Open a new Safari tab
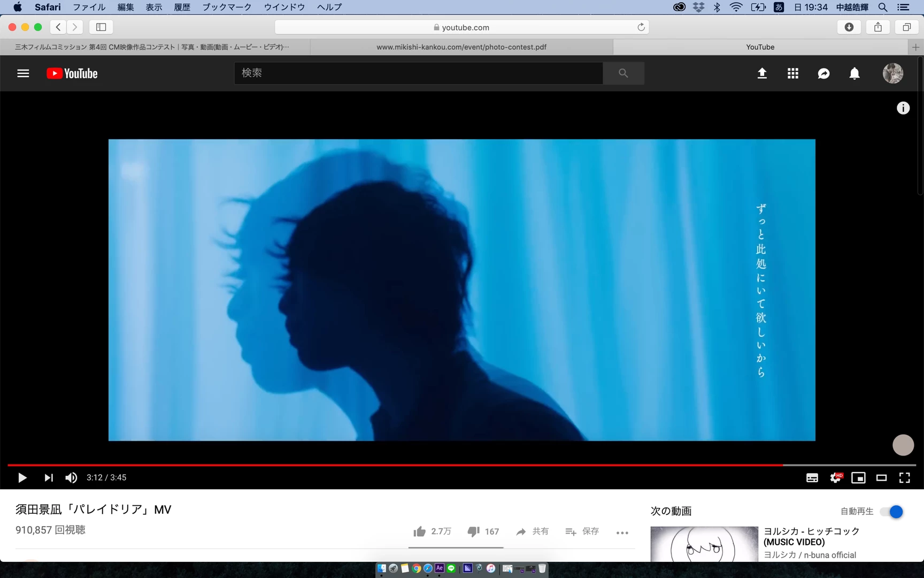The width and height of the screenshot is (924, 578). pos(916,47)
